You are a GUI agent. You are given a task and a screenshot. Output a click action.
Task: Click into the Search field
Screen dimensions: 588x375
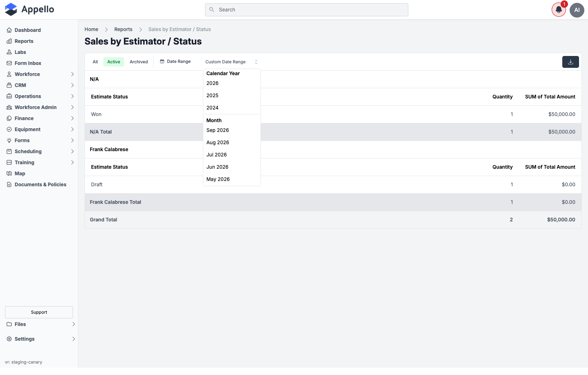(306, 10)
